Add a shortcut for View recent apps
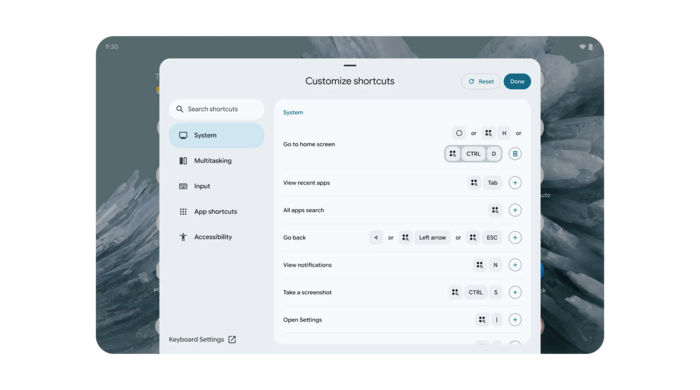This screenshot has height=390, width=700. coord(515,183)
